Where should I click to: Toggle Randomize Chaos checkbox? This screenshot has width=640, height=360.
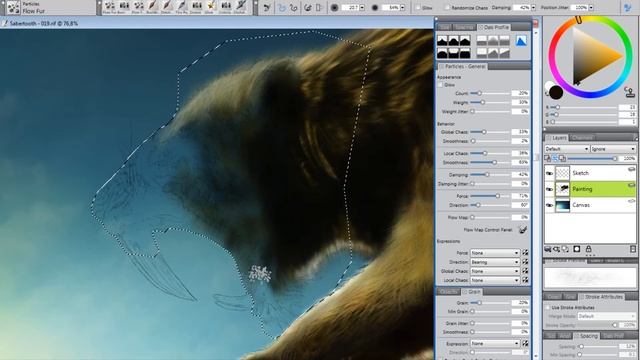tap(447, 8)
